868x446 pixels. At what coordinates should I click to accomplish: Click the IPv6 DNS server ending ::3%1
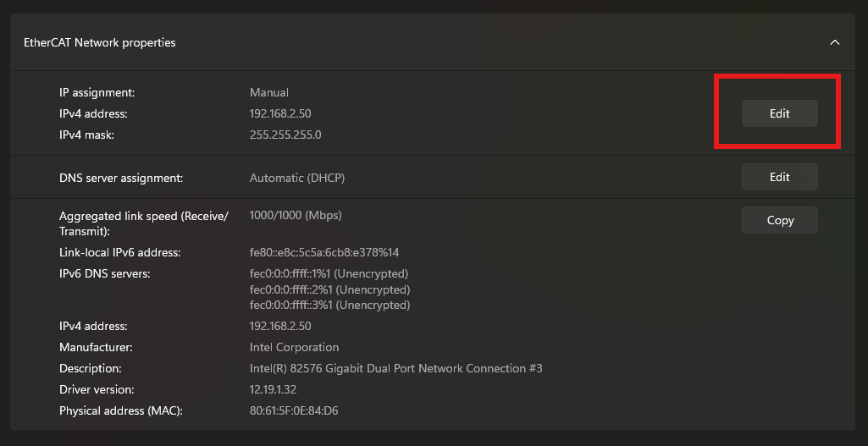[x=329, y=305]
